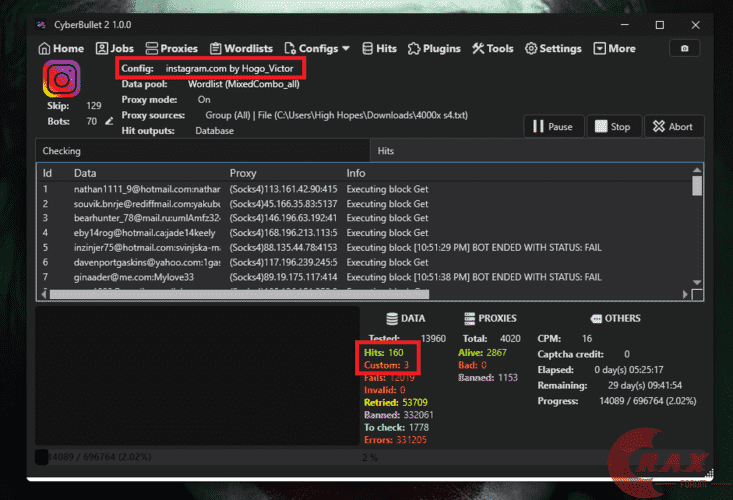Stop the running job
The height and width of the screenshot is (500, 733).
(x=613, y=127)
